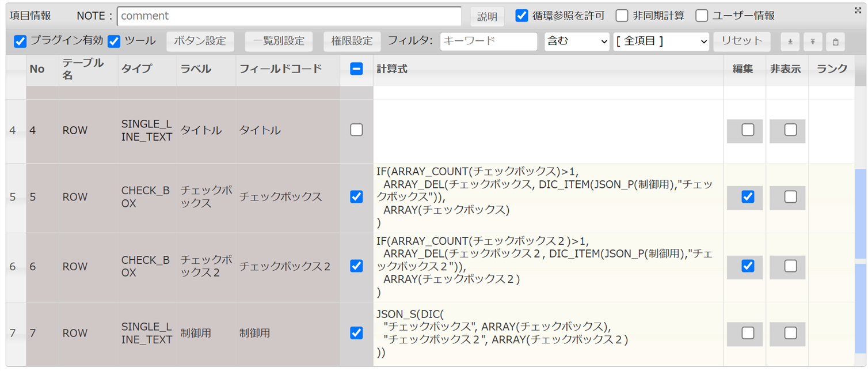Click the チェックボックス２ field code cell
Viewport: 868px width, 371px height.
pos(288,267)
